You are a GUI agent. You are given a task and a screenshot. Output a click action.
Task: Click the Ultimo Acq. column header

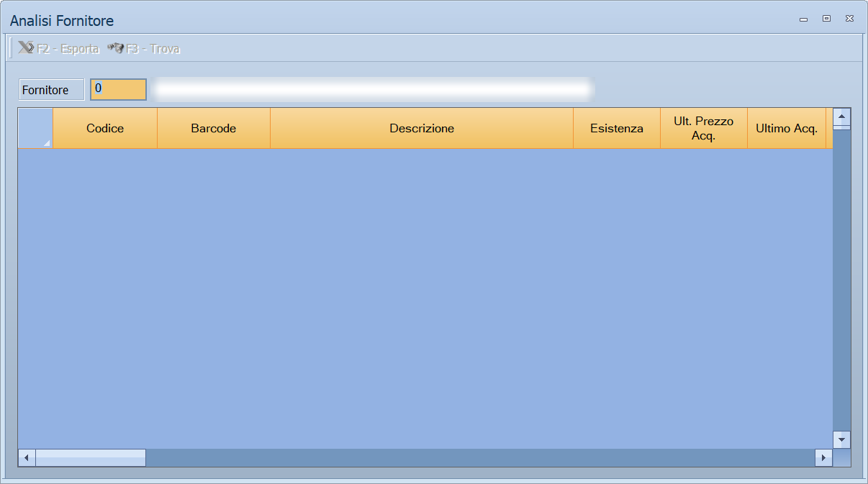point(787,129)
